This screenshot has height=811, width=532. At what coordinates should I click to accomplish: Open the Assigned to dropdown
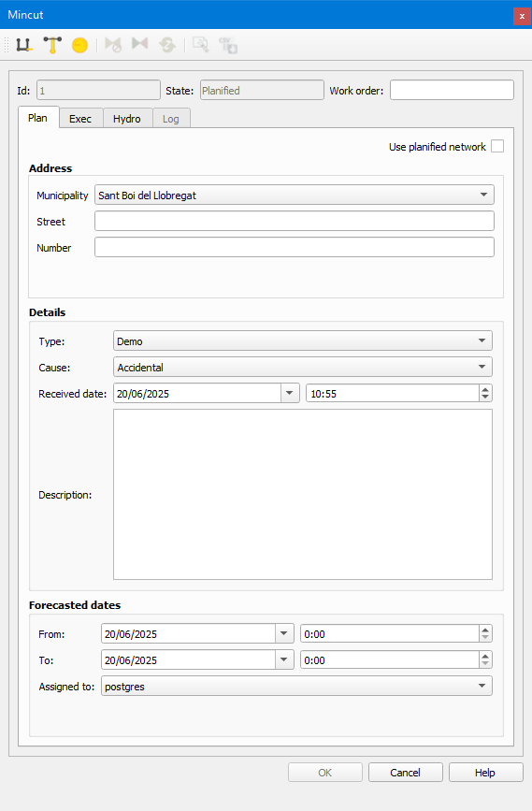pos(296,686)
